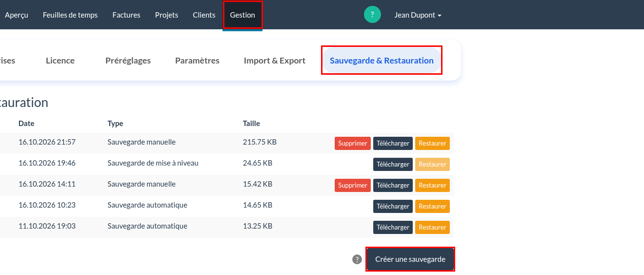The width and height of the screenshot is (644, 275).
Task: Click the 15.42 KB size cell
Action: coord(258,184)
